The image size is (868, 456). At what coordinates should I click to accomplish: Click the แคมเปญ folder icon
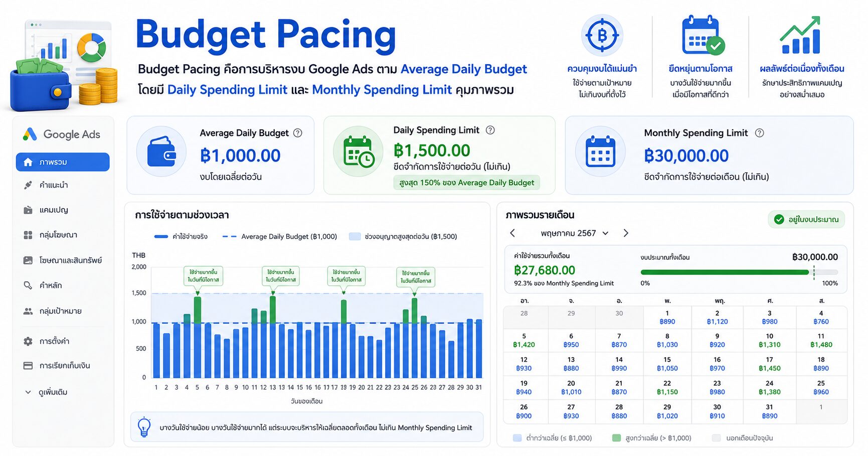pos(28,210)
